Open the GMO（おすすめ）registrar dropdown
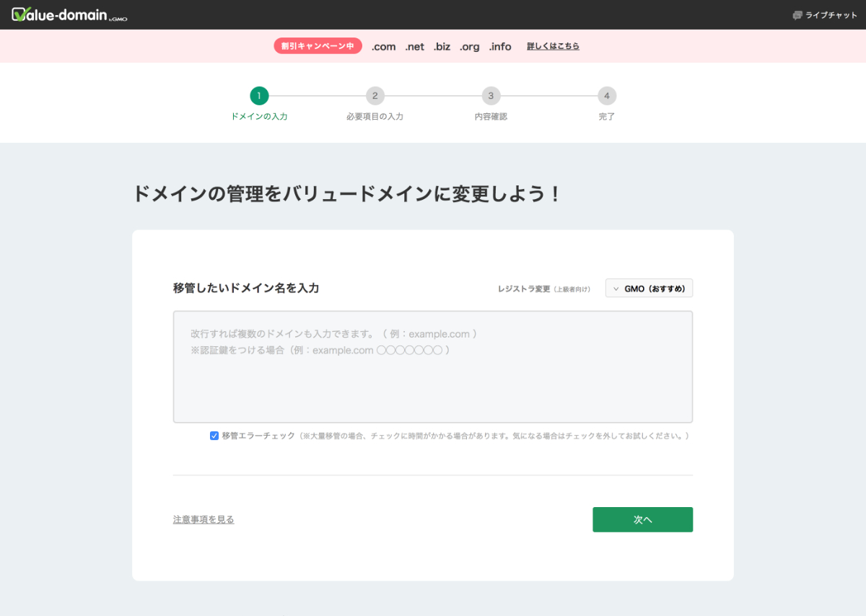866x616 pixels. pos(649,289)
